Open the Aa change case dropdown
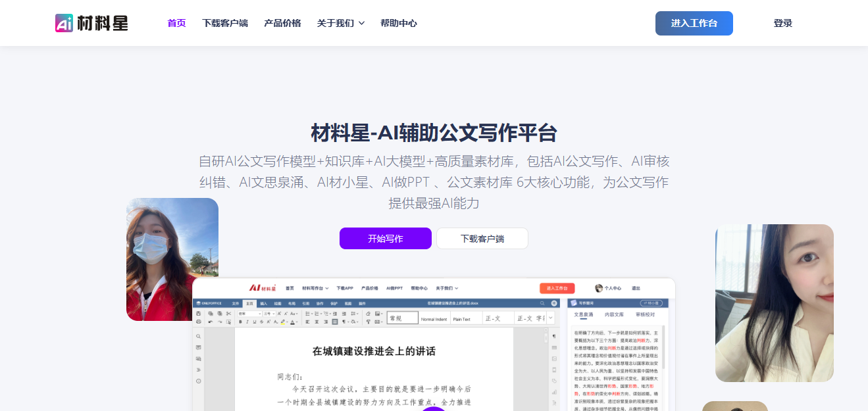 click(x=294, y=314)
